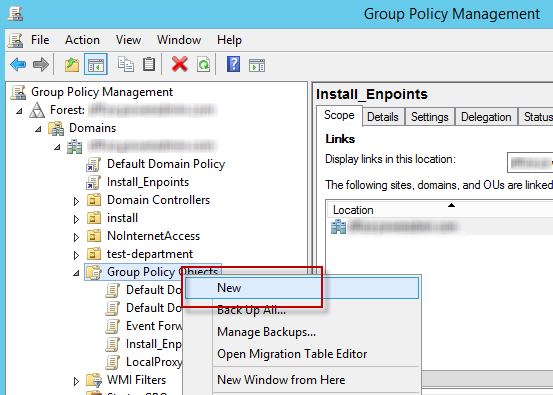Select Manage Backups... menu entry

point(266,332)
